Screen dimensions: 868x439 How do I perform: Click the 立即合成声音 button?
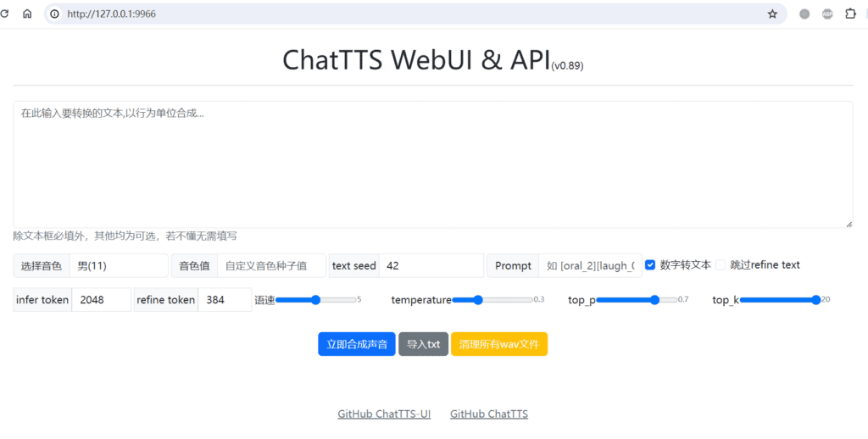pyautogui.click(x=357, y=344)
